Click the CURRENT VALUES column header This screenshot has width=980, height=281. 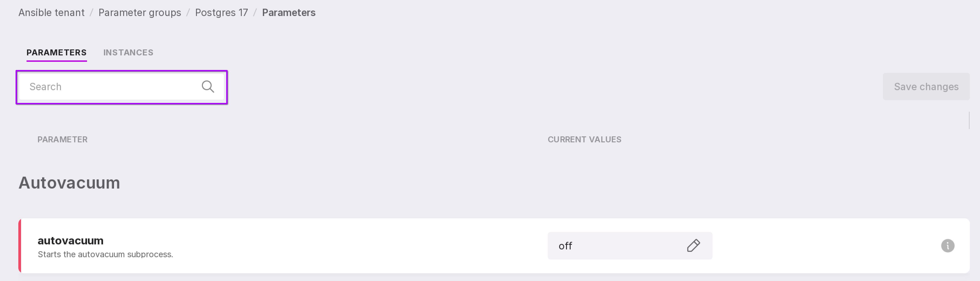[x=584, y=140]
